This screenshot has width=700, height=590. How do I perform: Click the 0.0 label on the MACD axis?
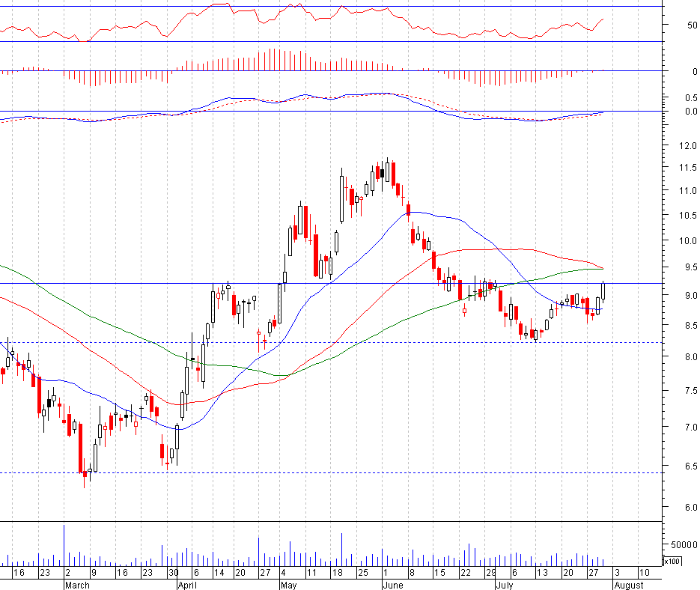(691, 112)
